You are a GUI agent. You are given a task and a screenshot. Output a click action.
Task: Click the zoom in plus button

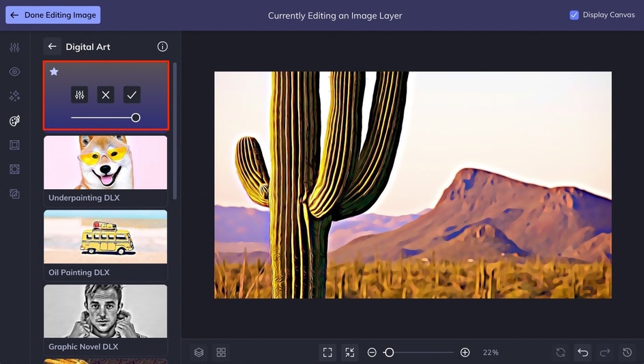[x=465, y=352]
